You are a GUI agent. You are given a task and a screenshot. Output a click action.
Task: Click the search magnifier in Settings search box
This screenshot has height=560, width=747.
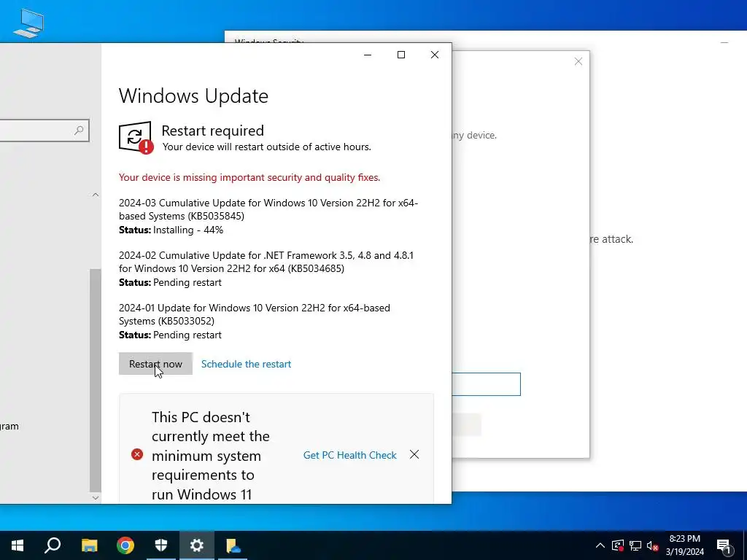pos(79,130)
